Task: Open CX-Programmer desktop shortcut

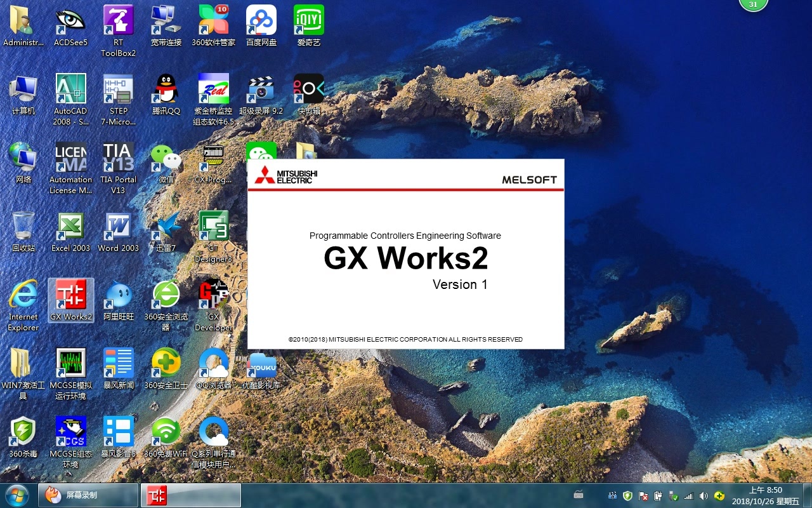Action: click(x=214, y=163)
